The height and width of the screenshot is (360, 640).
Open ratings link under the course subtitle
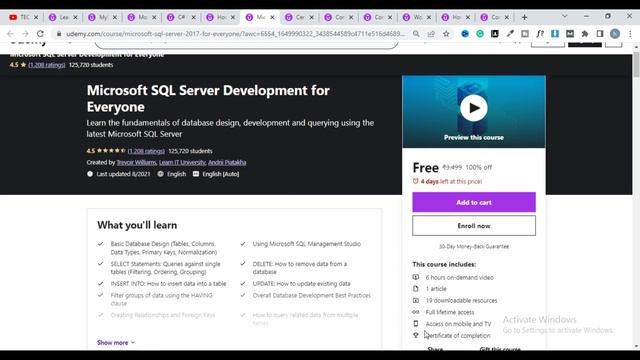(x=146, y=151)
